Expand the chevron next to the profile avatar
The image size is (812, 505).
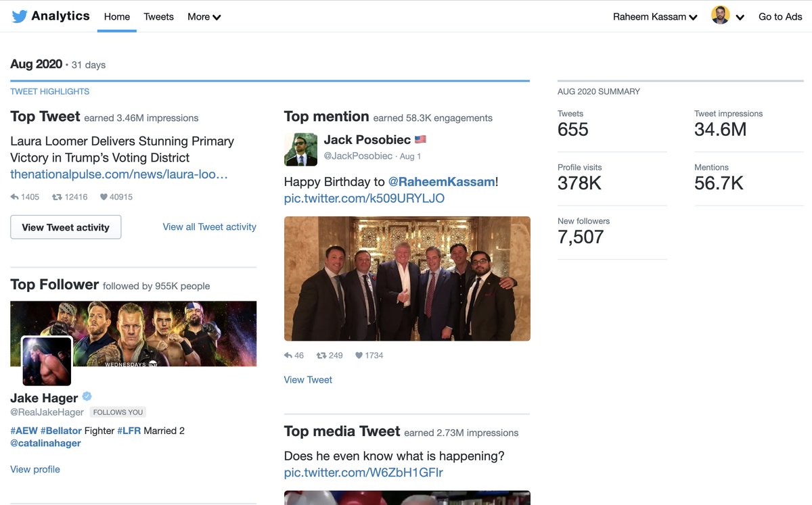coord(740,18)
